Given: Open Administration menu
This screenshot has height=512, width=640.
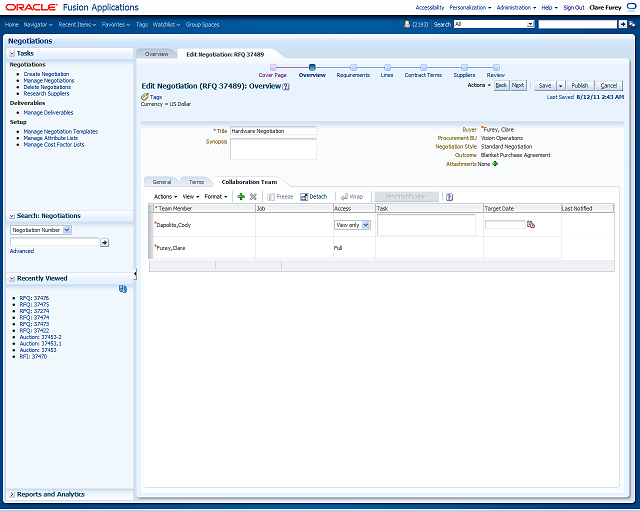Looking at the screenshot, I should 516,8.
